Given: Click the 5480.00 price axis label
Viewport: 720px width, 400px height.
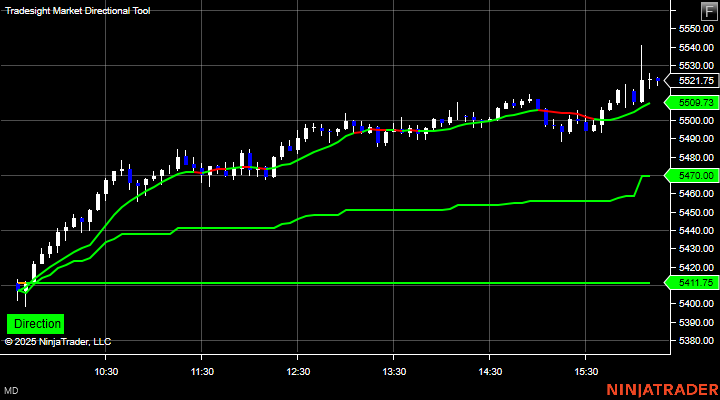Looking at the screenshot, I should pyautogui.click(x=696, y=158).
